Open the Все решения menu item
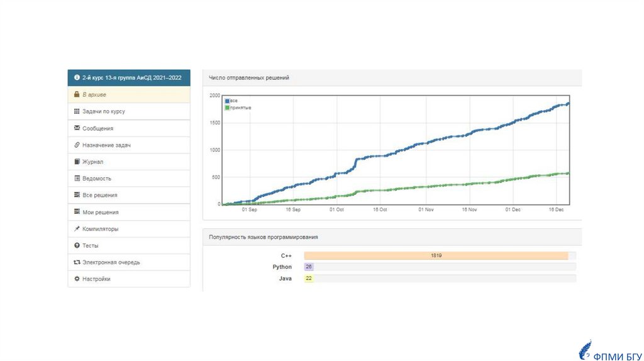 pyautogui.click(x=99, y=195)
